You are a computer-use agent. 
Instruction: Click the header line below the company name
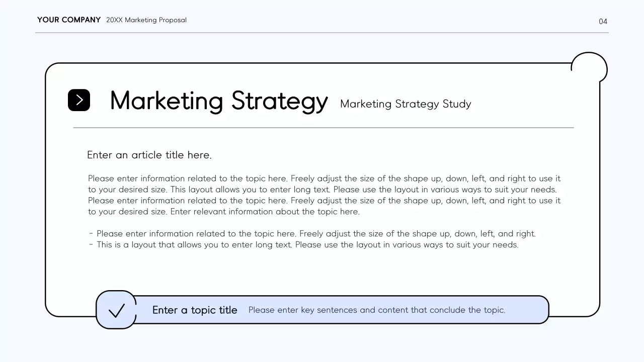click(322, 33)
